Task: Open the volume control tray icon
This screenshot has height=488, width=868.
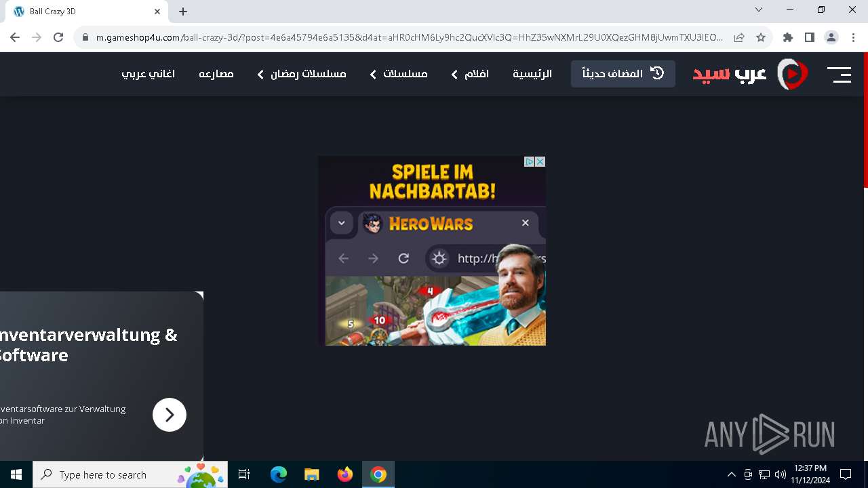Action: (780, 474)
